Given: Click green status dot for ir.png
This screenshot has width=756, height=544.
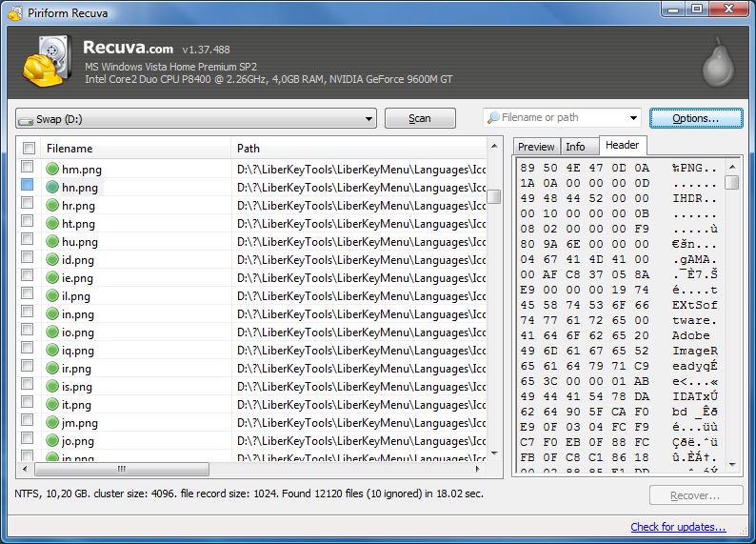Looking at the screenshot, I should coord(52,368).
